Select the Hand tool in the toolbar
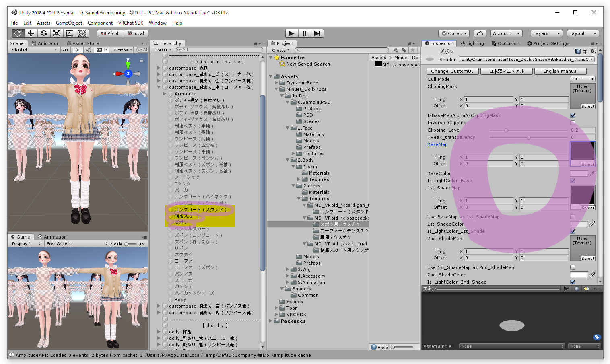Screen dimensions: 610x364 (x=17, y=33)
